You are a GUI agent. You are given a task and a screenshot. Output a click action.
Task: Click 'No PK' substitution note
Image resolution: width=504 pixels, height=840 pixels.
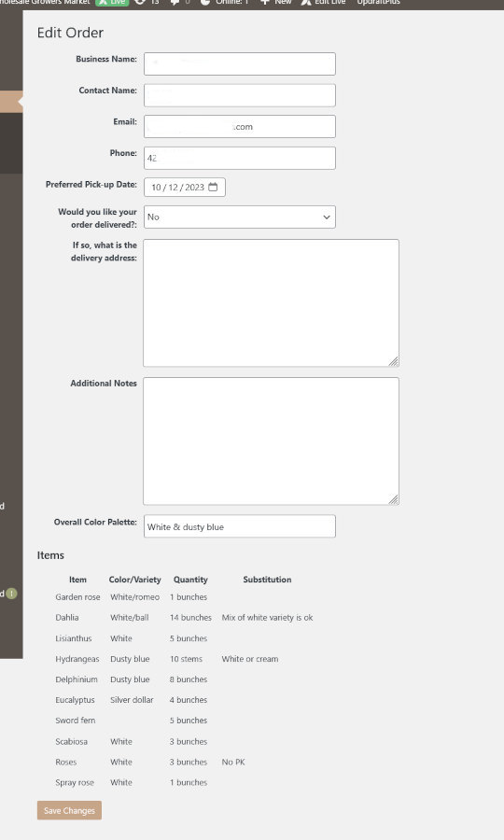coord(233,762)
